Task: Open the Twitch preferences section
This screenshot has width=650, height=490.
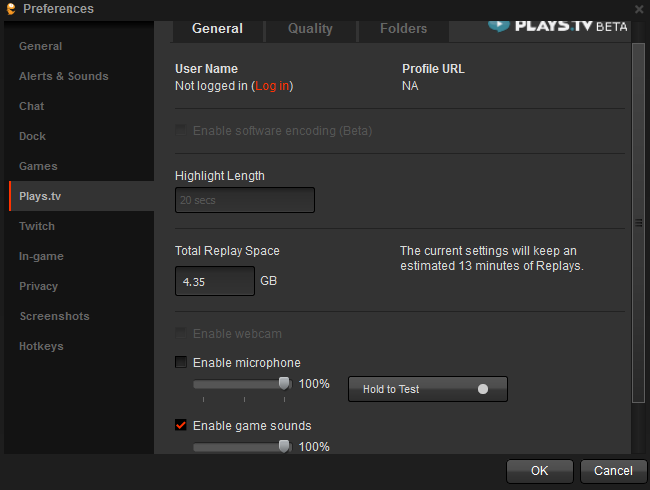Action: pos(37,226)
